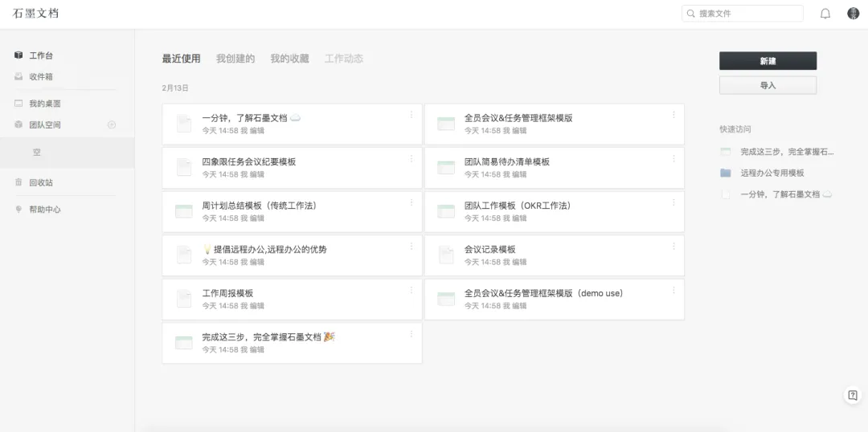Click document icon of 四象限任务会议纪要模板
The height and width of the screenshot is (432, 868).
click(184, 167)
